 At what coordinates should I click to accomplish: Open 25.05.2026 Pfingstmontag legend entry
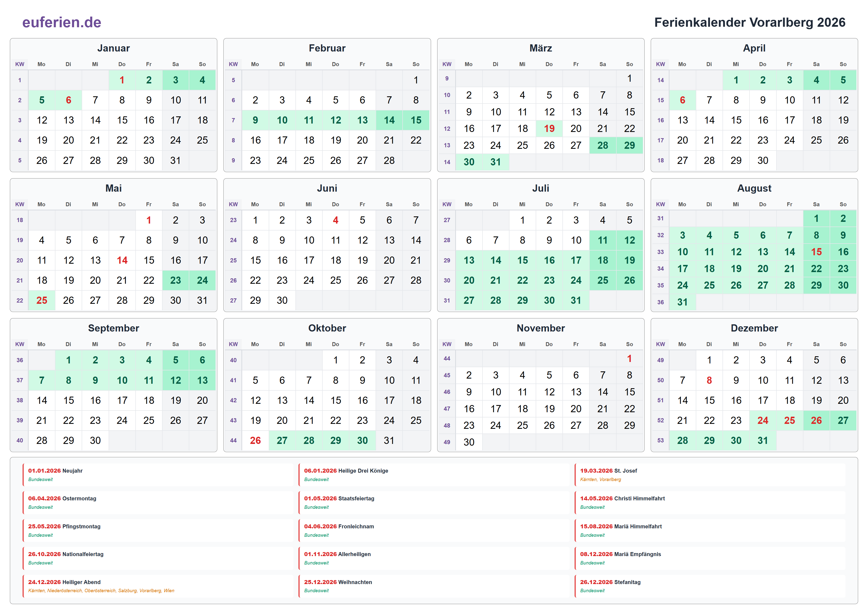point(158,530)
